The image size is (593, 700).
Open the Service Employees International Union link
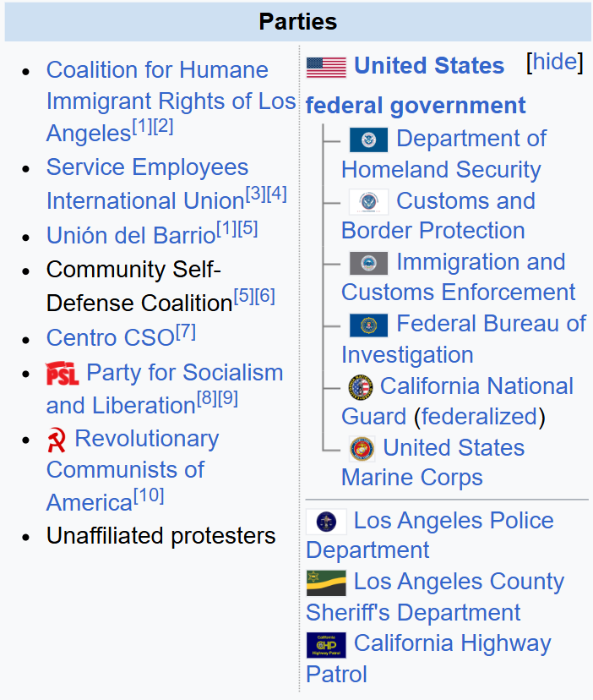tap(147, 183)
